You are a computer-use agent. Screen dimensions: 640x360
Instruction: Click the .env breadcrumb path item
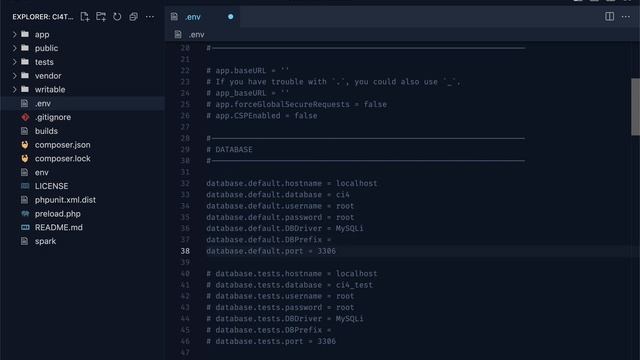tap(196, 35)
